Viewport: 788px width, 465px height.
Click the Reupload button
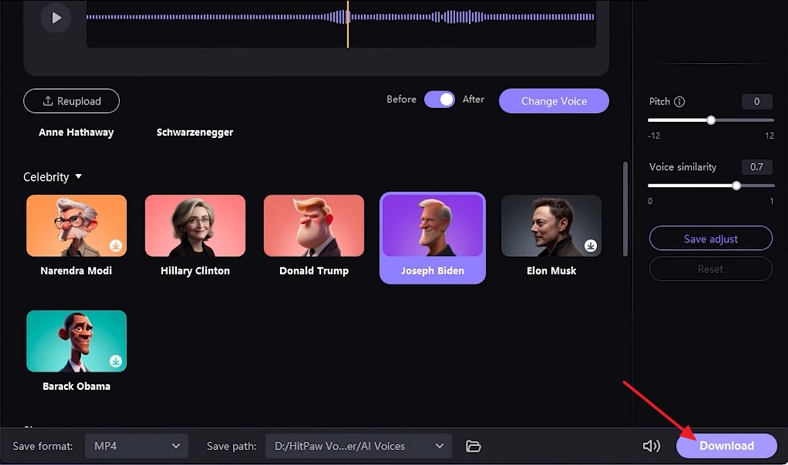(71, 101)
